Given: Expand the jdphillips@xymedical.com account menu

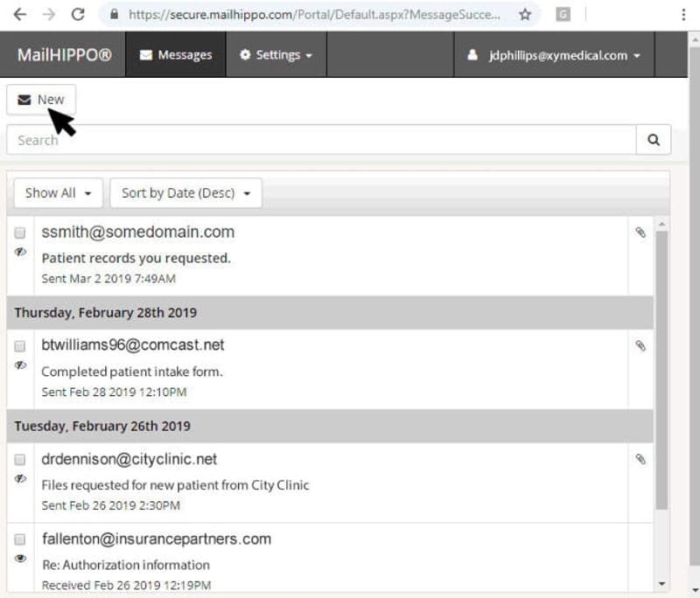Looking at the screenshot, I should [554, 55].
